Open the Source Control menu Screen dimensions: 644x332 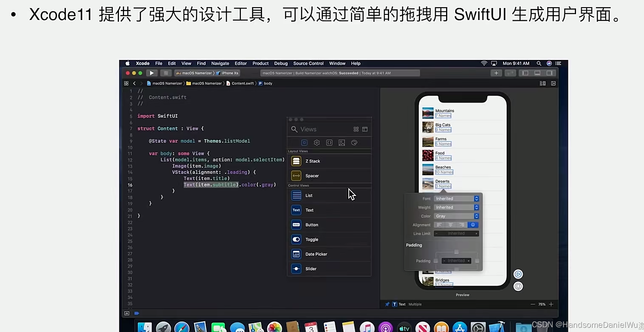[x=308, y=63]
